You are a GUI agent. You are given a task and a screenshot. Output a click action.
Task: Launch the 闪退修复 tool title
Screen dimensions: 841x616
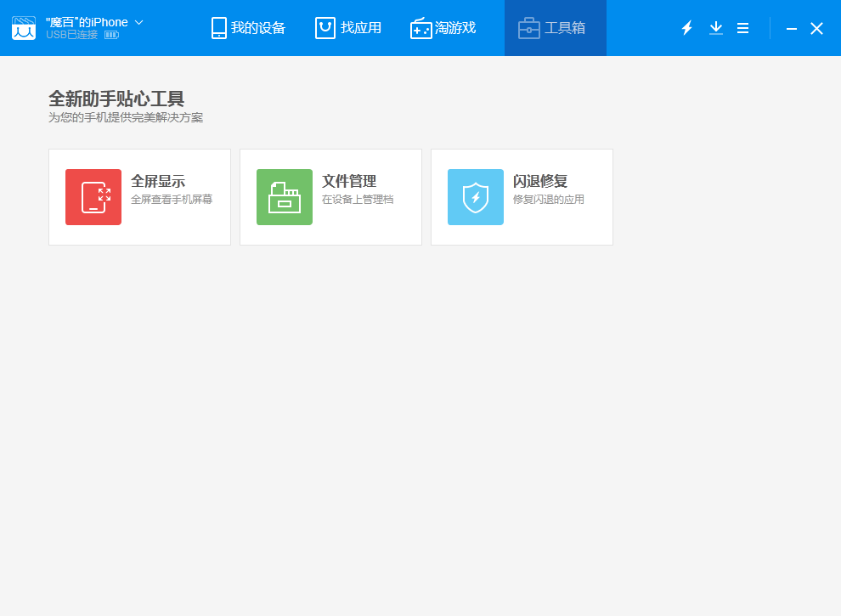coord(540,181)
